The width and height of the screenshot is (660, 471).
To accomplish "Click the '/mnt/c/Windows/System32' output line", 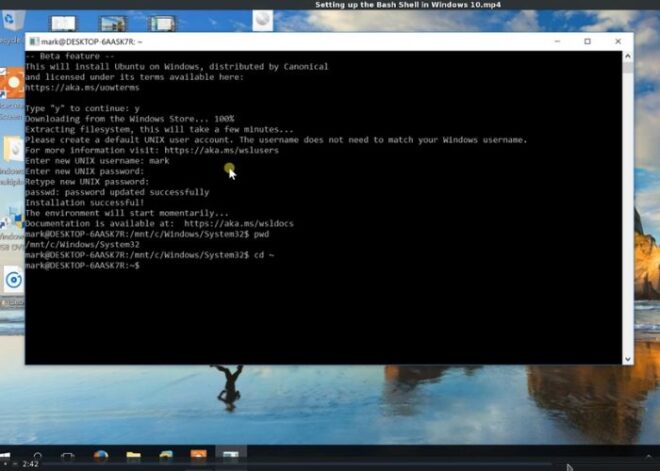I will 82,245.
